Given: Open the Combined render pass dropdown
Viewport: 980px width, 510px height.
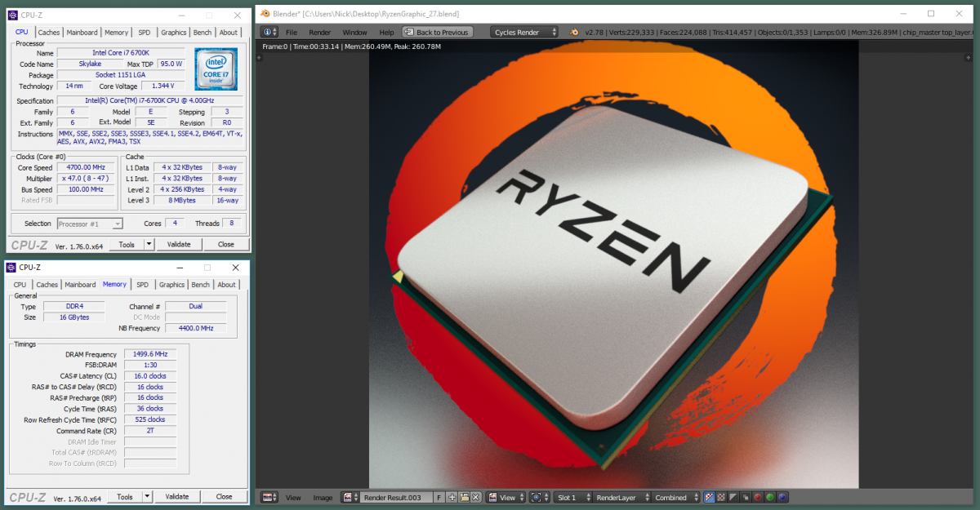Looking at the screenshot, I should tap(675, 497).
